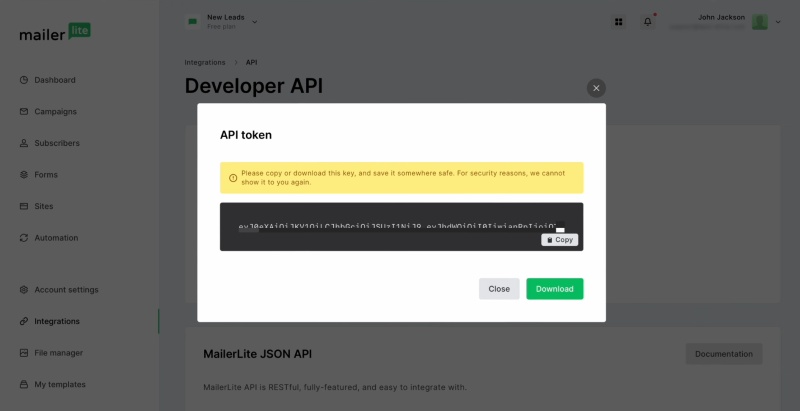Click the Integrations link icon
800x411 pixels.
24,321
